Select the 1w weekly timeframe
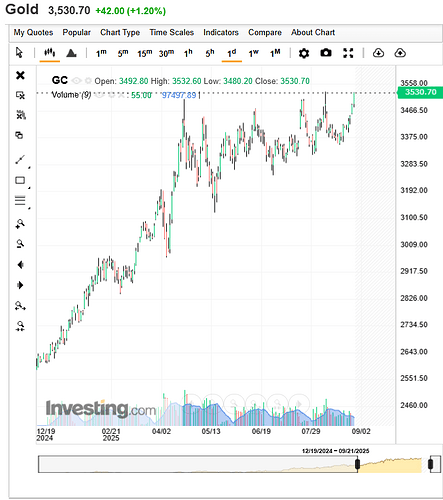This screenshot has height=500, width=443. coord(253,53)
